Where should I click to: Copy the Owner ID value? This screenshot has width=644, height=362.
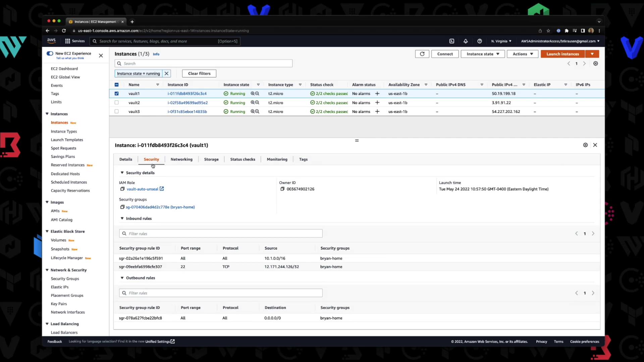282,189
